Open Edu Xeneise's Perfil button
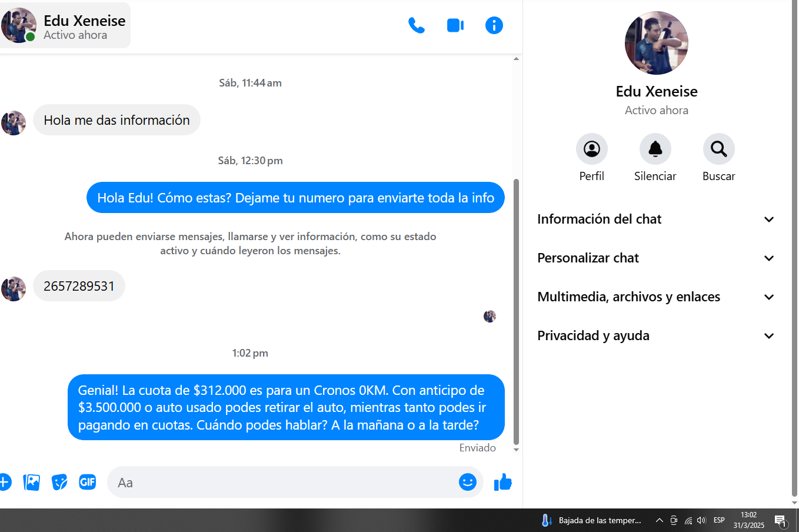Viewport: 799px width, 532px height. coord(592,158)
